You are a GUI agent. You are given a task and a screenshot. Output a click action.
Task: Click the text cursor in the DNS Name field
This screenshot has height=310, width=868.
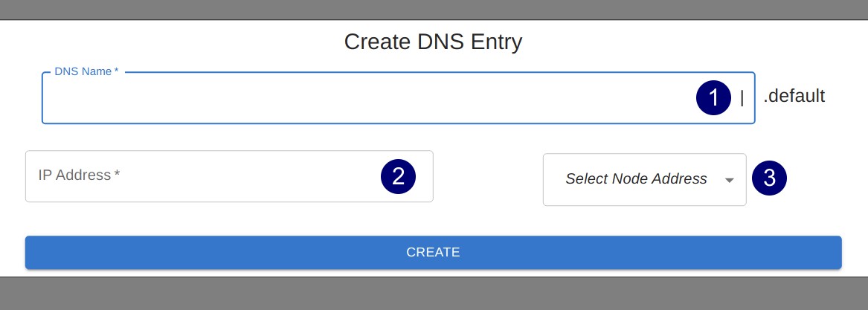742,97
